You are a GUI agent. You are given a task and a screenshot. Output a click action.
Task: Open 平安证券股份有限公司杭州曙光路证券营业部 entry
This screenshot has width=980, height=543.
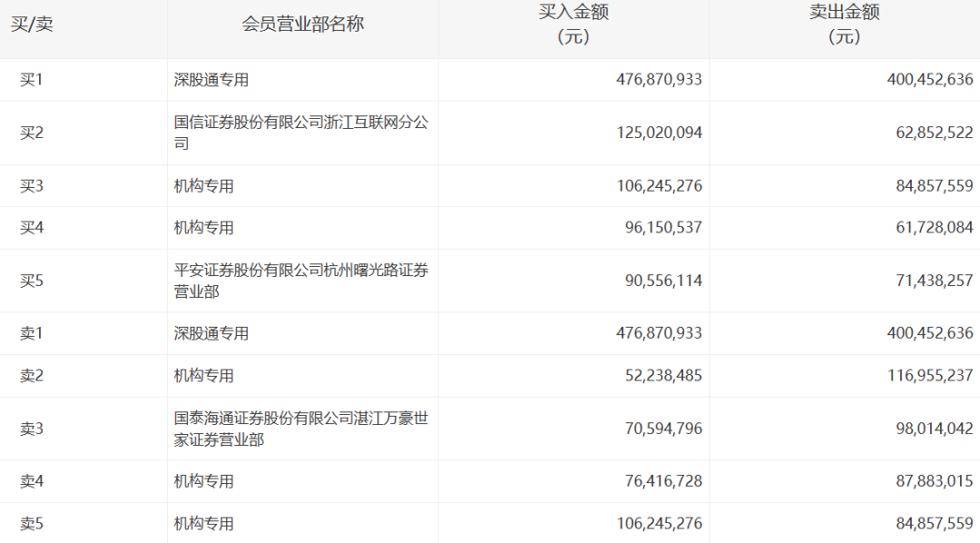[301, 281]
